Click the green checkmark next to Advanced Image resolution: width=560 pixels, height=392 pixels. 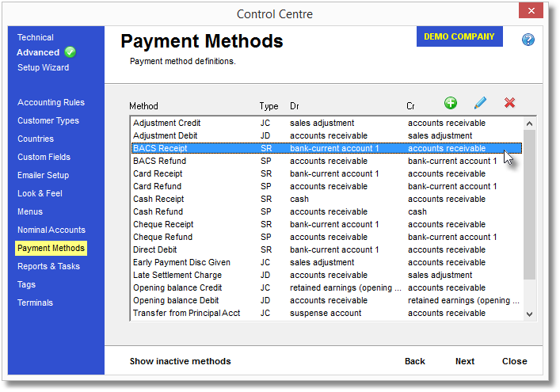point(70,52)
